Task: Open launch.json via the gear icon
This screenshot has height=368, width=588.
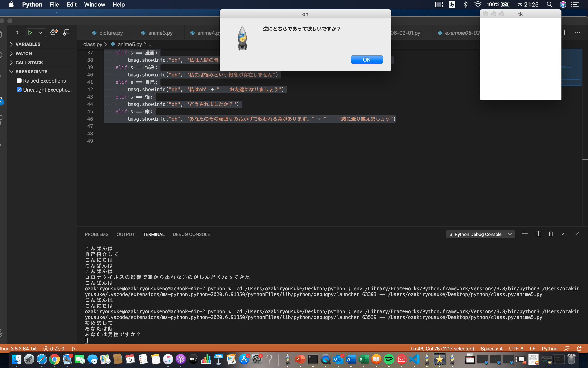Action: point(54,32)
